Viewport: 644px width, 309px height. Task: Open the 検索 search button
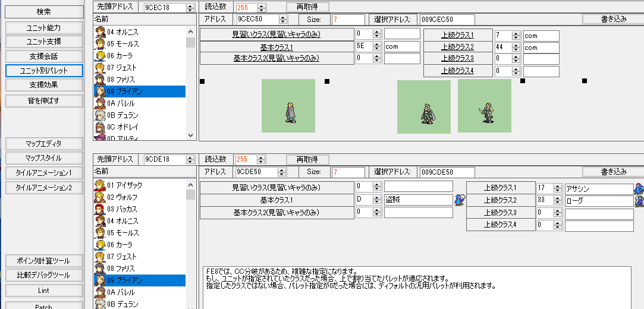[43, 12]
